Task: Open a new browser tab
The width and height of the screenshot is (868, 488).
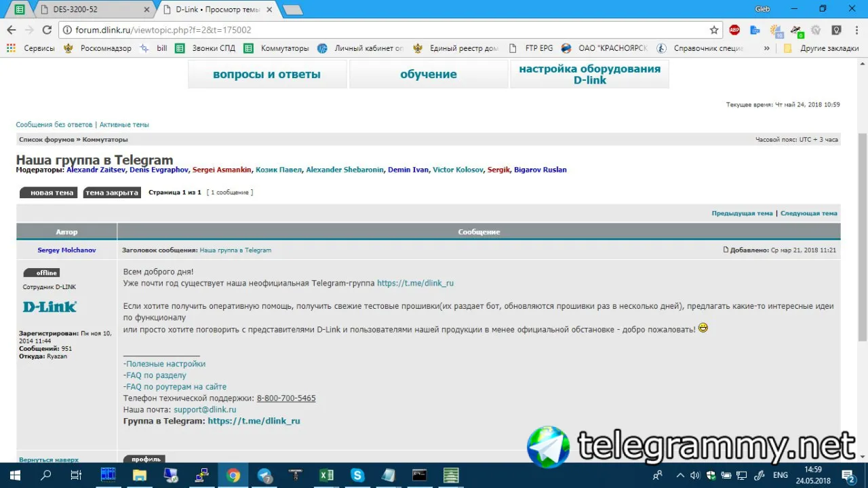Action: pyautogui.click(x=292, y=10)
